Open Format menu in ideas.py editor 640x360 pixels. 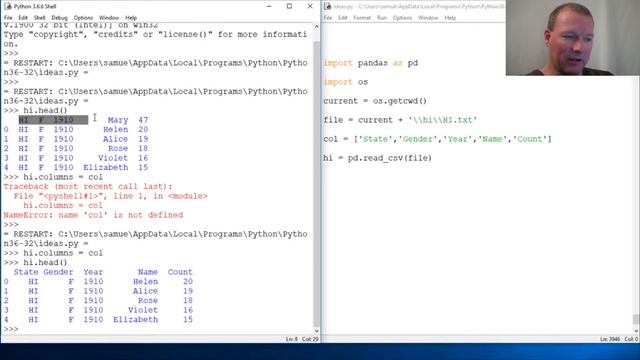pos(362,18)
